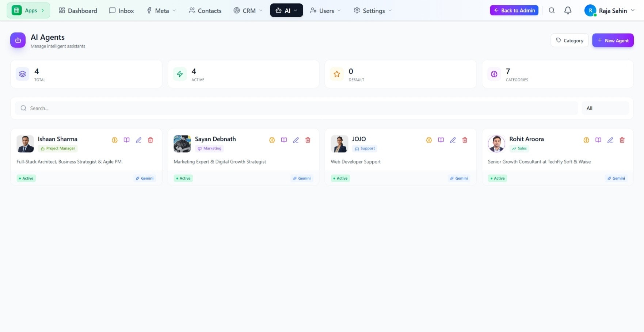
Task: Click Back to Admin button
Action: 514,11
